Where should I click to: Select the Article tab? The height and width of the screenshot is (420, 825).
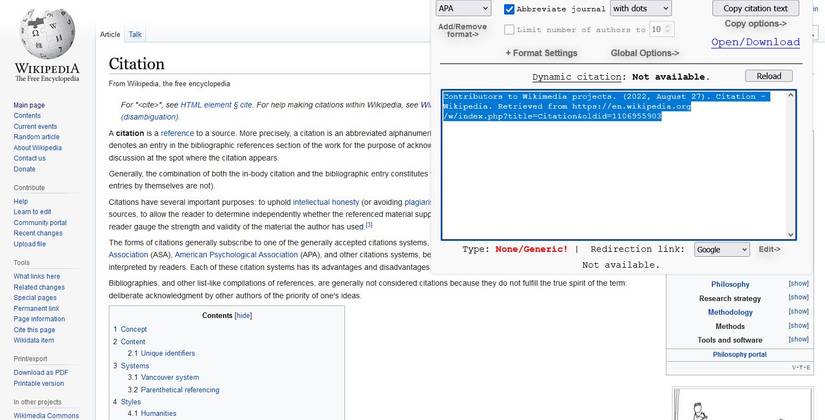click(110, 34)
